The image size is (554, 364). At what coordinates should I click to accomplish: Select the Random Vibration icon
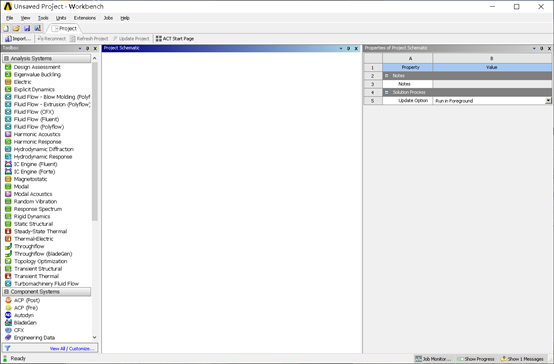(x=8, y=201)
